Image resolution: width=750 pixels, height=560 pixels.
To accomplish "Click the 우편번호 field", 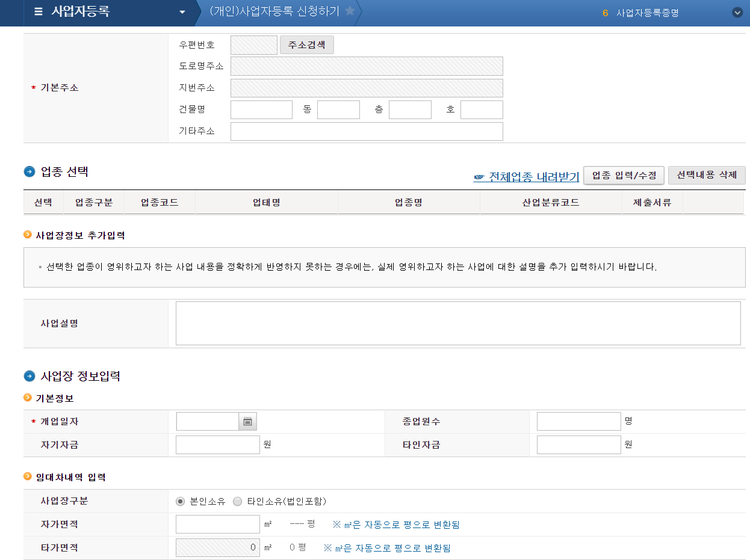I will (254, 45).
